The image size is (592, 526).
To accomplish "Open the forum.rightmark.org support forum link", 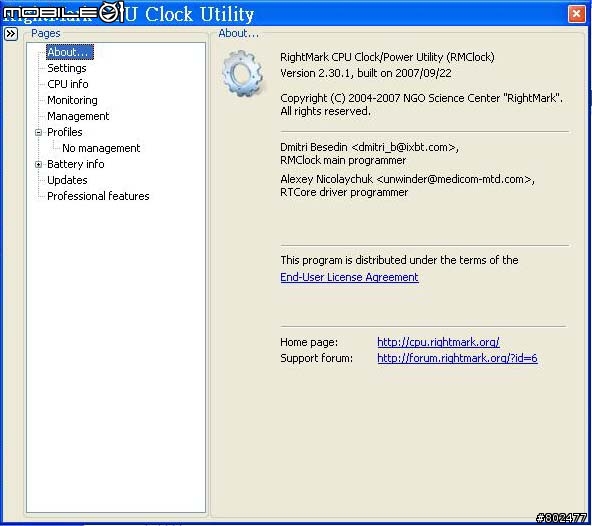I will coord(457,358).
